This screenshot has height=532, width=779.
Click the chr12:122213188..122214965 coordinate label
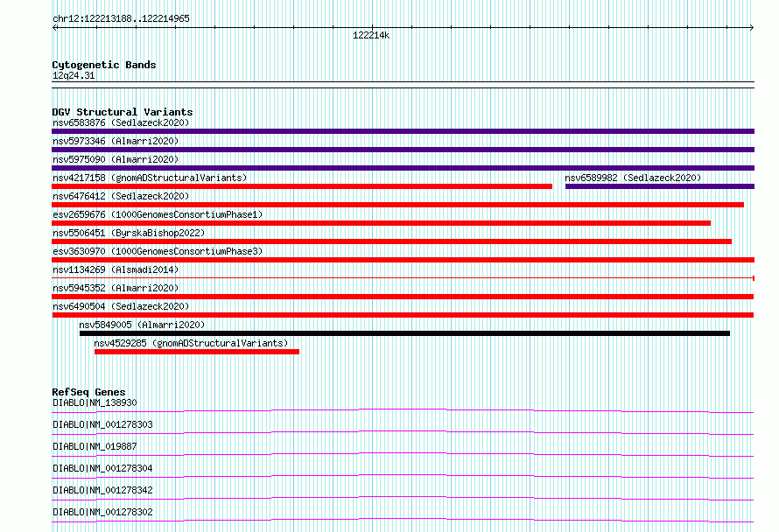pos(121,19)
